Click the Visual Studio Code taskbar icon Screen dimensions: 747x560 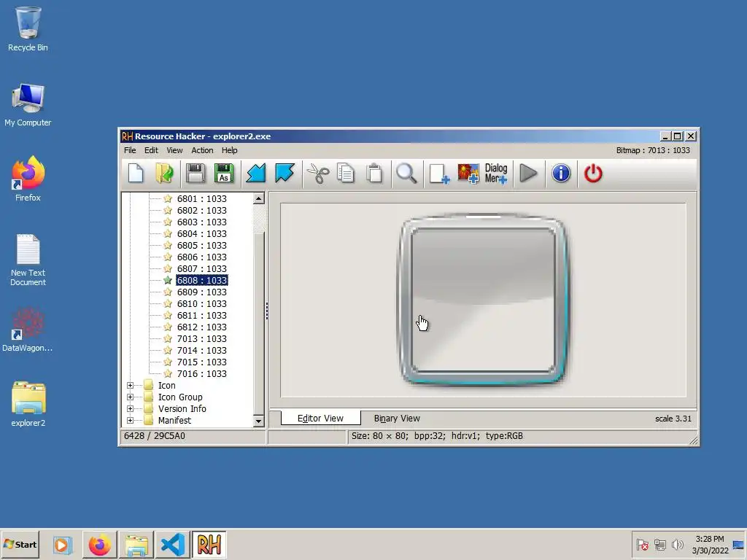(172, 544)
